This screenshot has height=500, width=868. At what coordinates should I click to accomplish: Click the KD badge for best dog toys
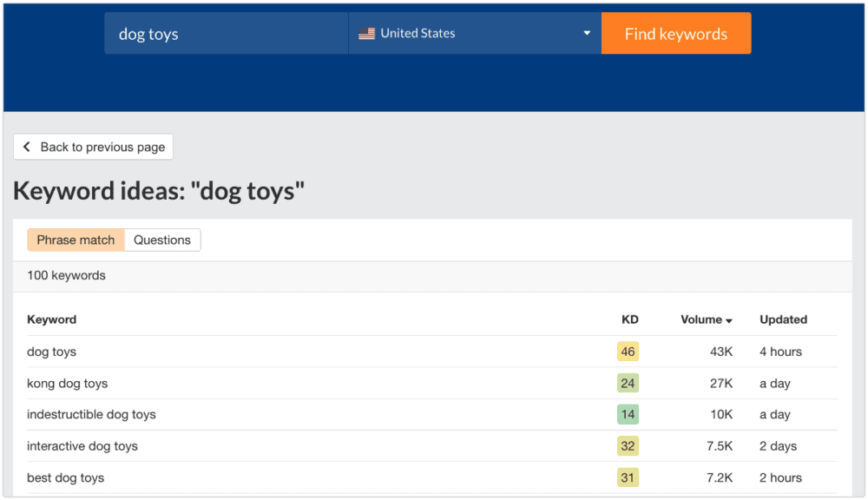click(628, 477)
